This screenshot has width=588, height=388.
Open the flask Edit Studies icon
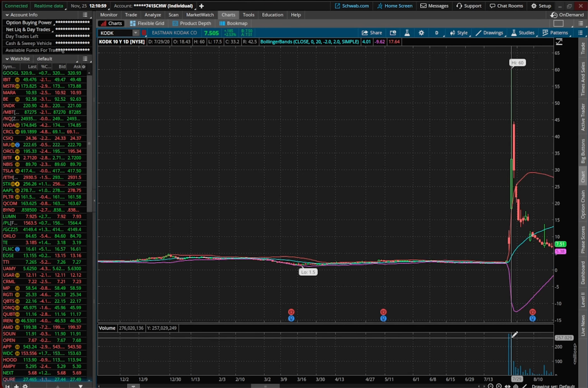pyautogui.click(x=407, y=33)
